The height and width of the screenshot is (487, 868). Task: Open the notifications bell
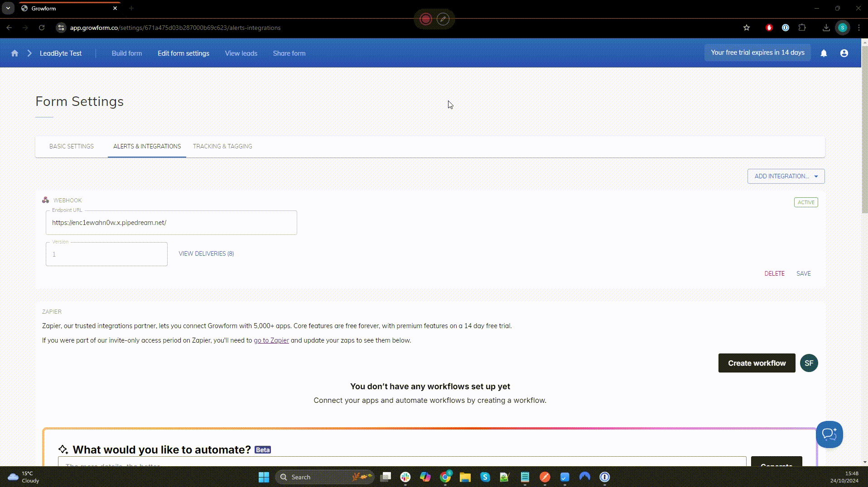coord(824,53)
